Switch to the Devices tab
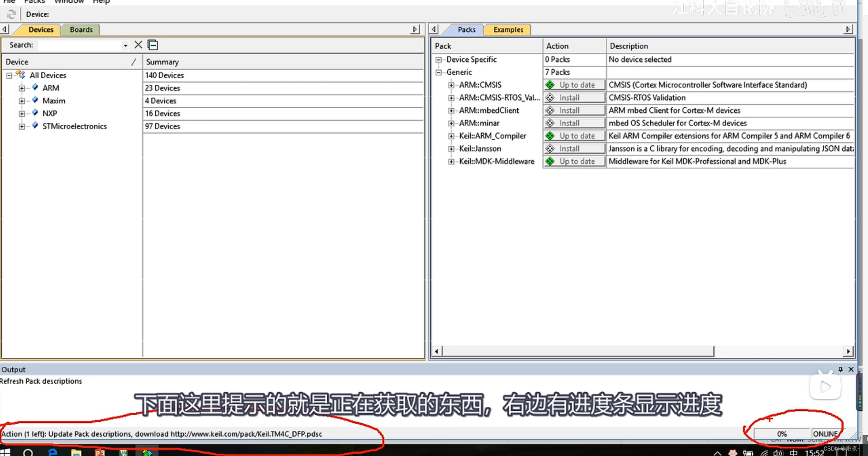Image resolution: width=868 pixels, height=456 pixels. [41, 29]
